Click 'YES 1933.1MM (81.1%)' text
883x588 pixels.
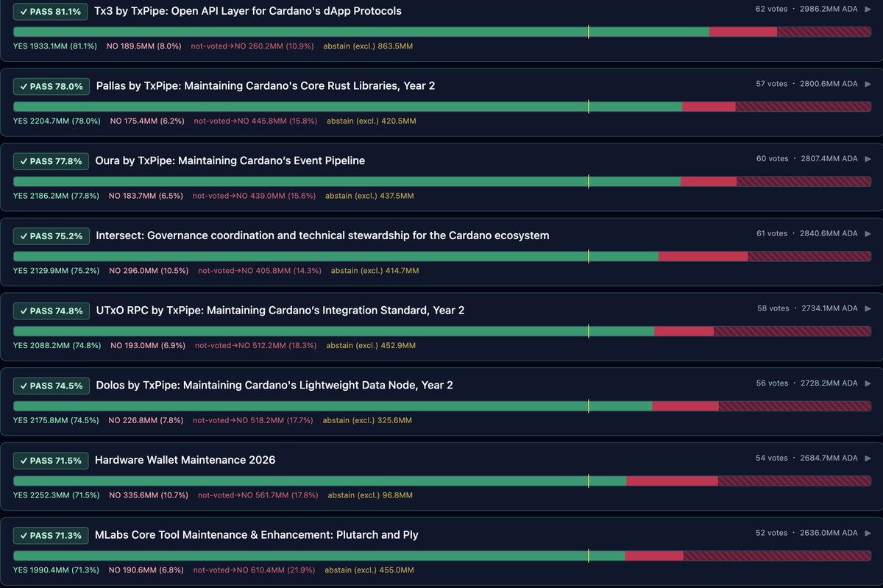coord(55,46)
